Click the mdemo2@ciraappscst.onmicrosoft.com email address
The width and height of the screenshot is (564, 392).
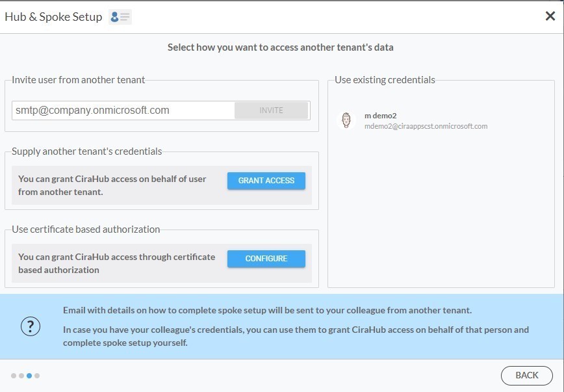pyautogui.click(x=426, y=126)
